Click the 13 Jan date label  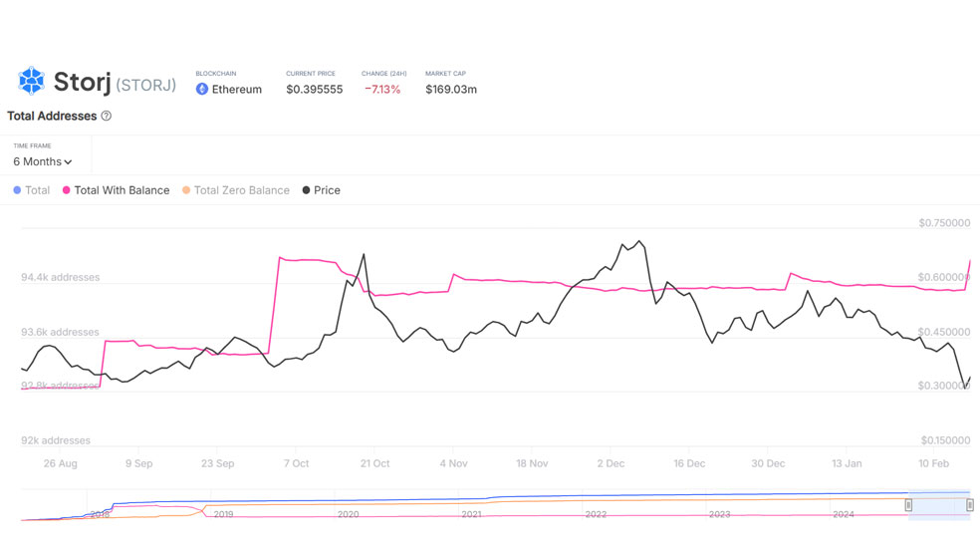click(847, 463)
